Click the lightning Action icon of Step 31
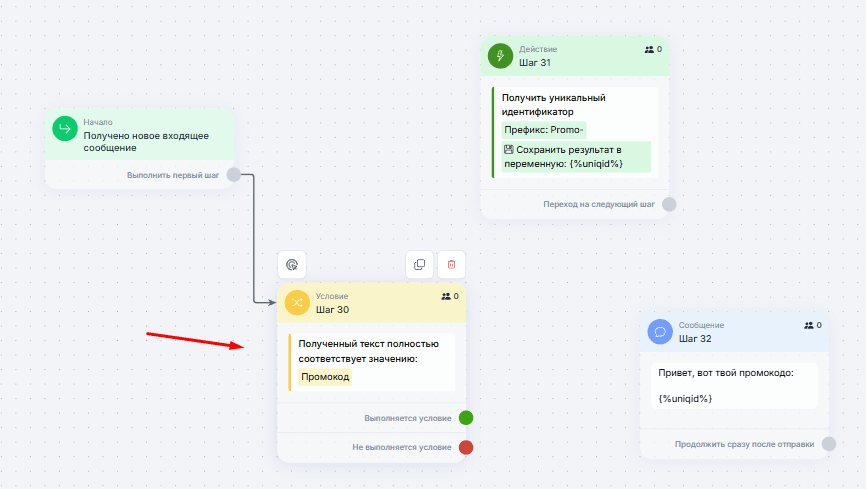Image resolution: width=866 pixels, height=489 pixels. click(x=500, y=56)
